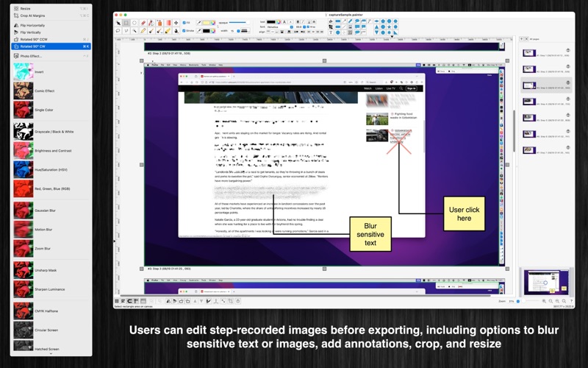Choose the paint bucket fill tool
The image size is (588, 368).
coord(176,31)
